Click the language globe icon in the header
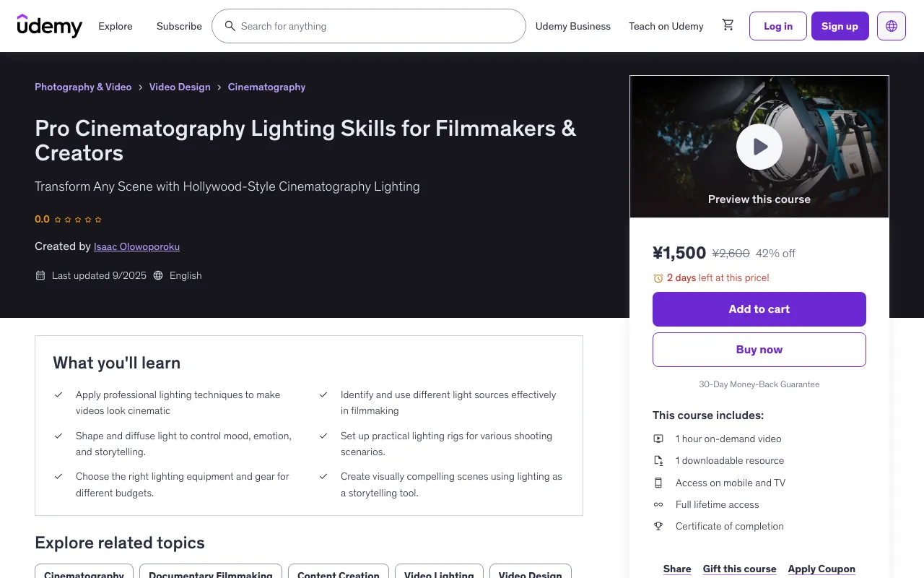The width and height of the screenshot is (924, 578). [891, 25]
